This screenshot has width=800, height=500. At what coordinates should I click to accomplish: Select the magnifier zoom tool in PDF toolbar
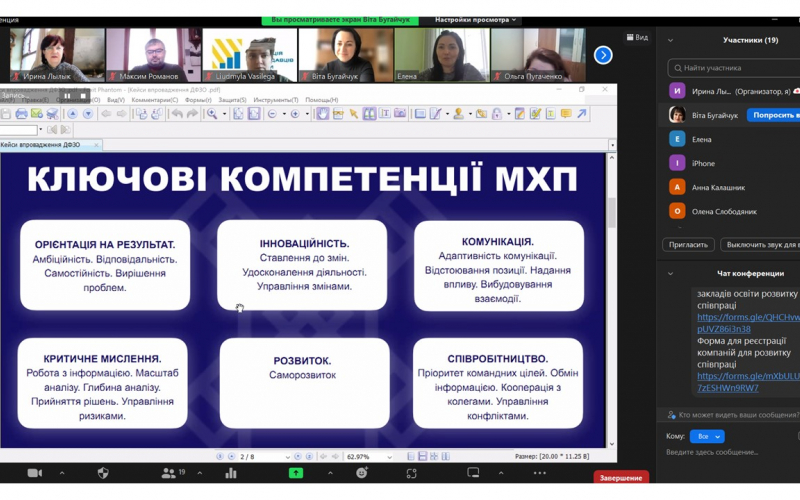click(x=212, y=114)
